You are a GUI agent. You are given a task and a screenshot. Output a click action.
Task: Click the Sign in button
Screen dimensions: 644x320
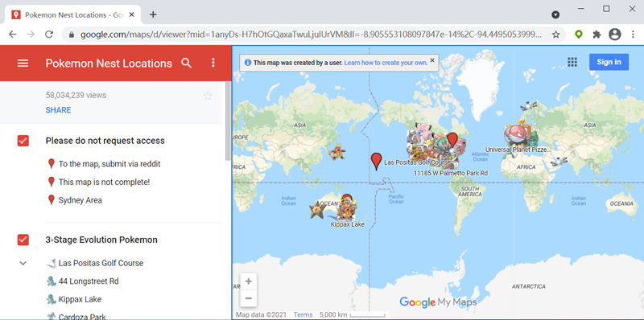point(609,62)
